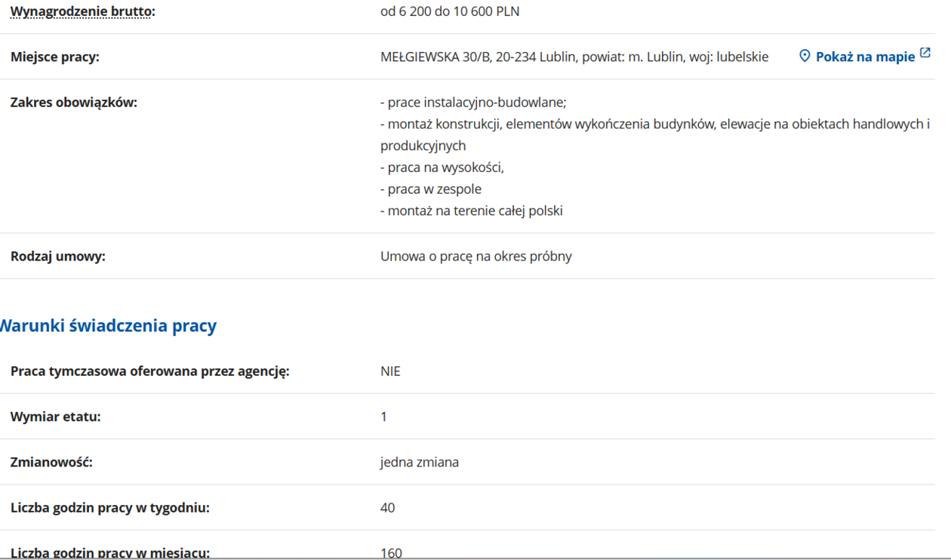Click the 'prace instalacyjno-budowlane' duty line
Viewport: 951px width, 560px height.
[x=473, y=103]
